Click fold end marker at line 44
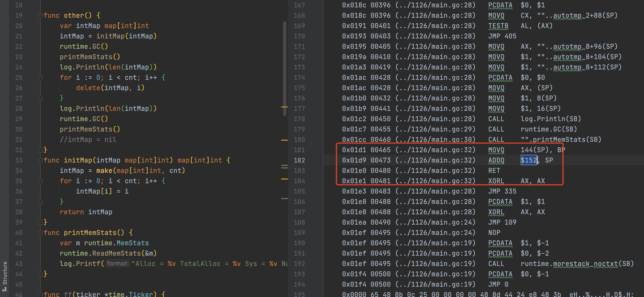The height and width of the screenshot is (297, 644). [40, 274]
